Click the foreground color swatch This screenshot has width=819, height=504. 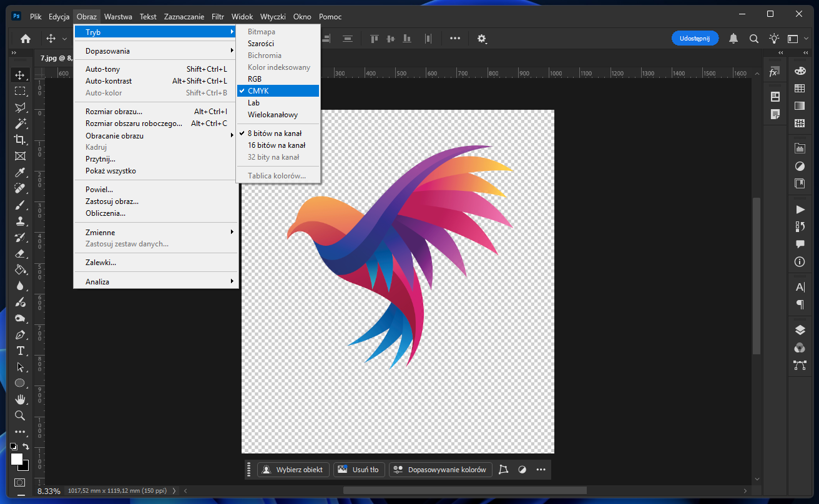(17, 459)
